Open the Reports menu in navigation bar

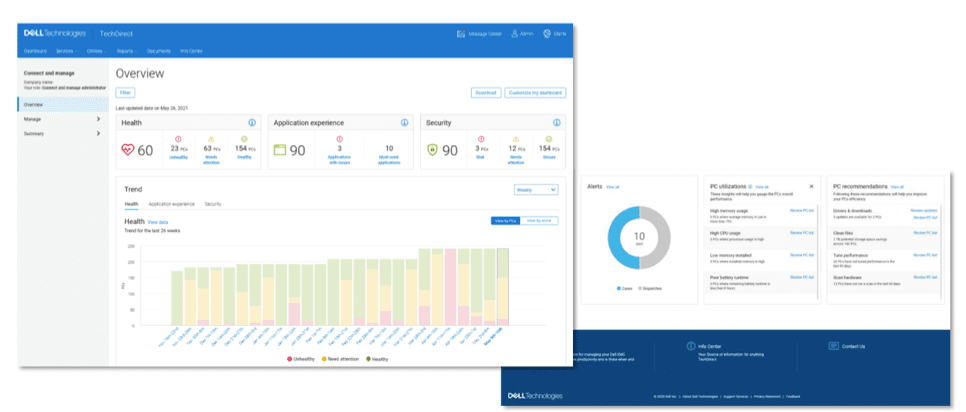pos(124,50)
